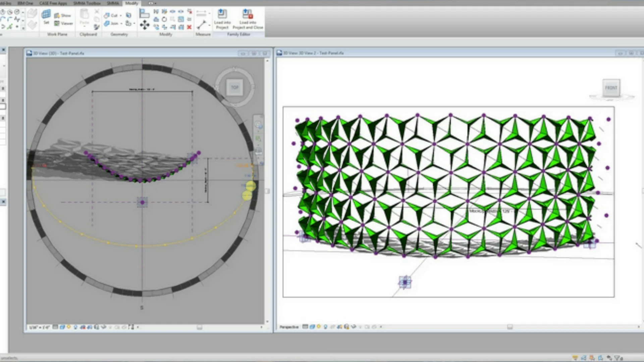Activate the Join geometry tool
The width and height of the screenshot is (644, 362).
point(112,23)
